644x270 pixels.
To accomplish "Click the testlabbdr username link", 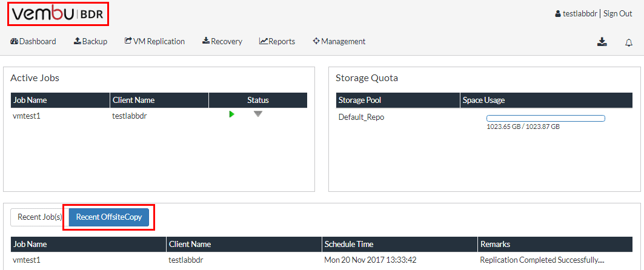I will [x=580, y=14].
